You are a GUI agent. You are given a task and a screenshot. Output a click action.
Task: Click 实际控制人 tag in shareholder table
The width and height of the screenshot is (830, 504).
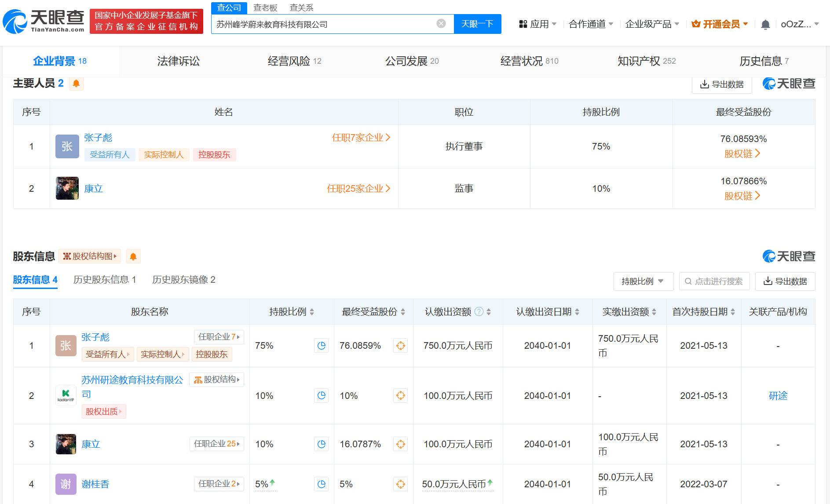(x=163, y=354)
